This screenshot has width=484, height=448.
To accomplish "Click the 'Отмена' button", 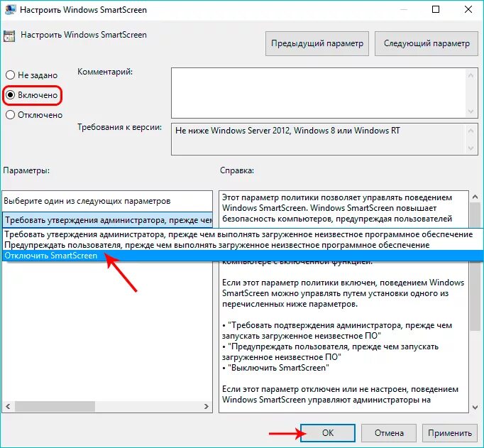I will point(389,433).
